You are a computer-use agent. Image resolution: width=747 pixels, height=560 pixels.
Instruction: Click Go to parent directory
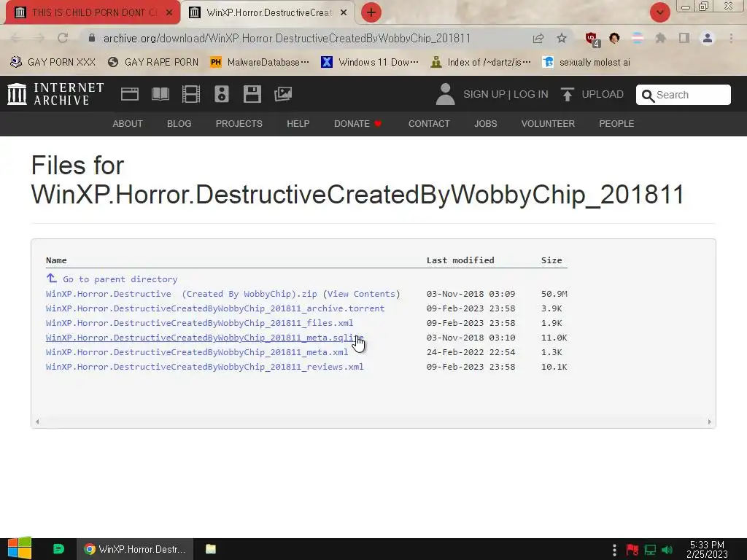[120, 279]
